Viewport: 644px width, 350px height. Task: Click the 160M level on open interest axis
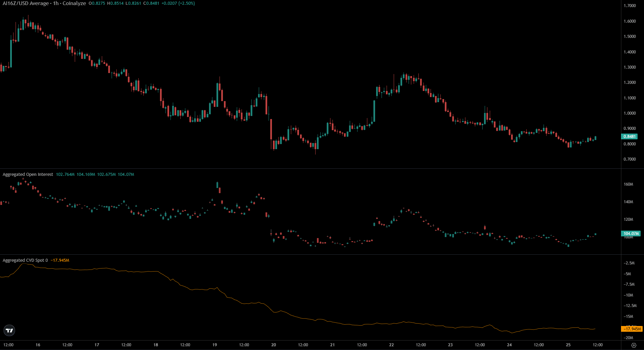(x=628, y=184)
